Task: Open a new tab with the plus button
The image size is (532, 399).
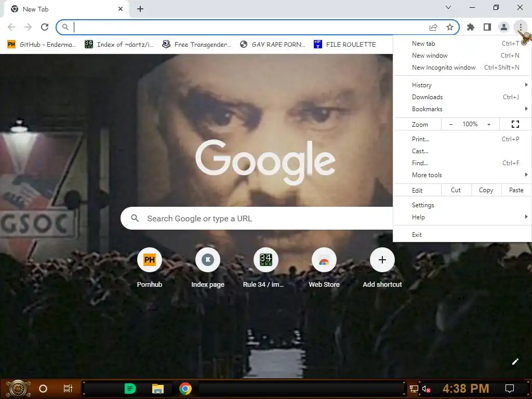Action: [140, 9]
